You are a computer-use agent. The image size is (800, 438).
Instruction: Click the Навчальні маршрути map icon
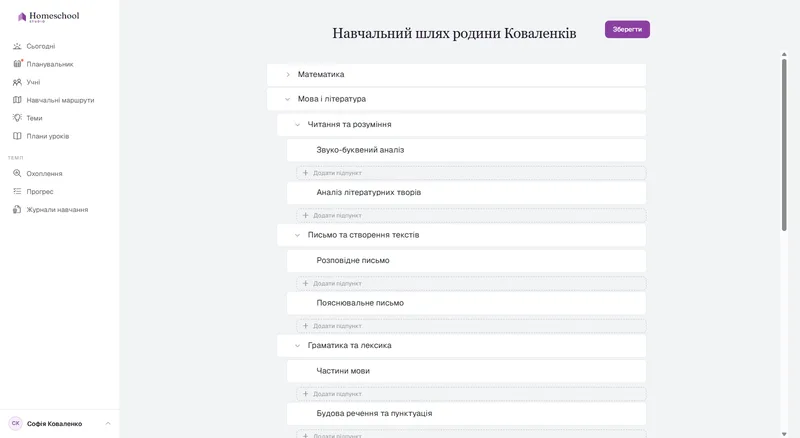17,100
